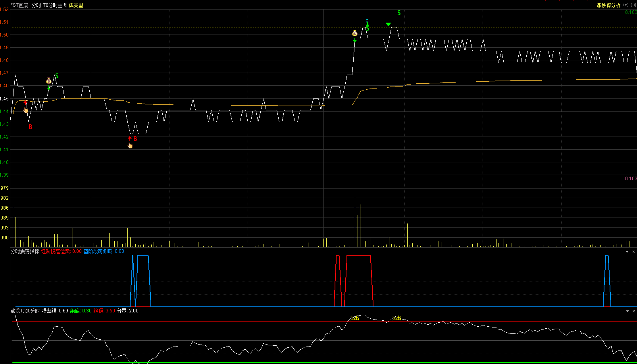Click the 分时震荡指标 panel title
The width and height of the screenshot is (637, 364).
coord(25,251)
